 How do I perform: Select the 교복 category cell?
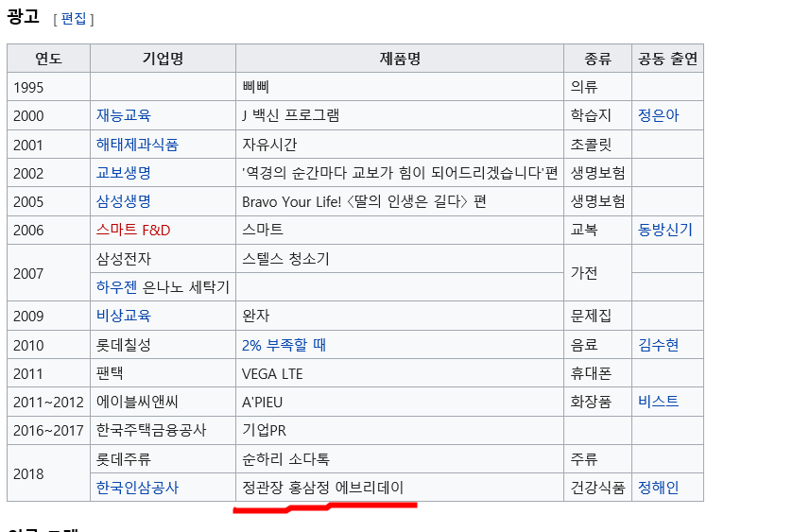coord(597,231)
